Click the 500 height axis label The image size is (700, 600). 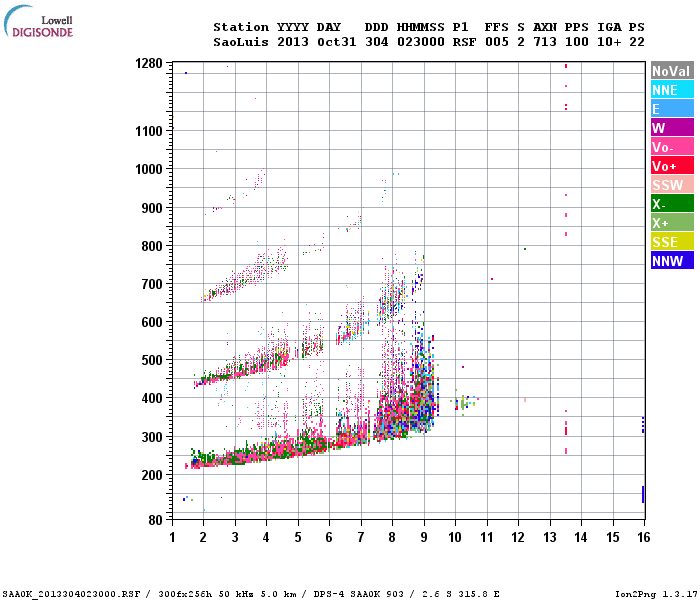(152, 360)
